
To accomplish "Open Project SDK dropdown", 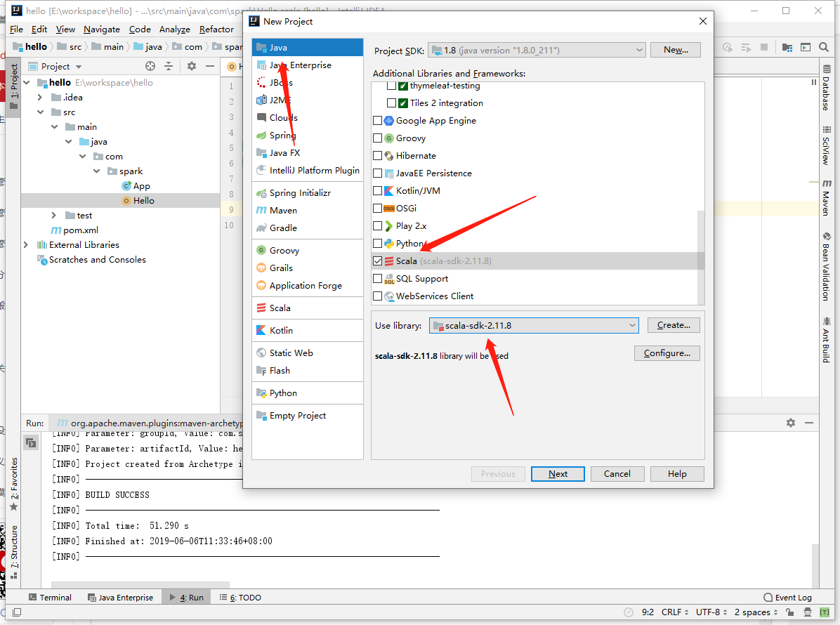I will 537,51.
